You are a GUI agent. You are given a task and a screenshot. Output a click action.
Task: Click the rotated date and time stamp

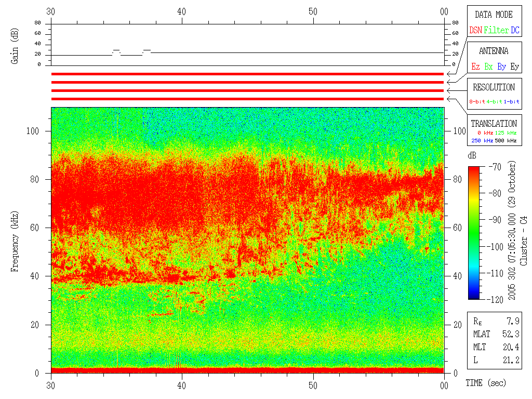pyautogui.click(x=512, y=230)
